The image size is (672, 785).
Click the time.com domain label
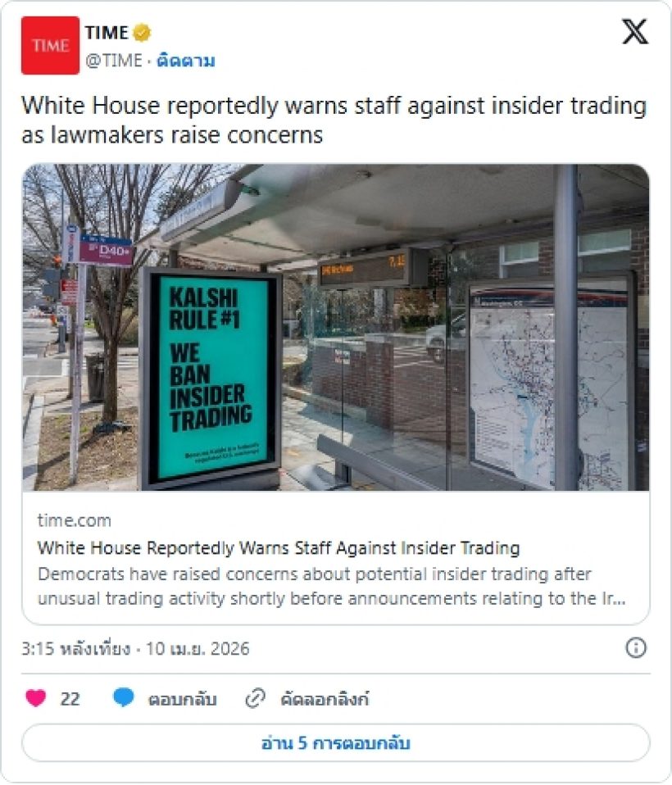[x=74, y=520]
